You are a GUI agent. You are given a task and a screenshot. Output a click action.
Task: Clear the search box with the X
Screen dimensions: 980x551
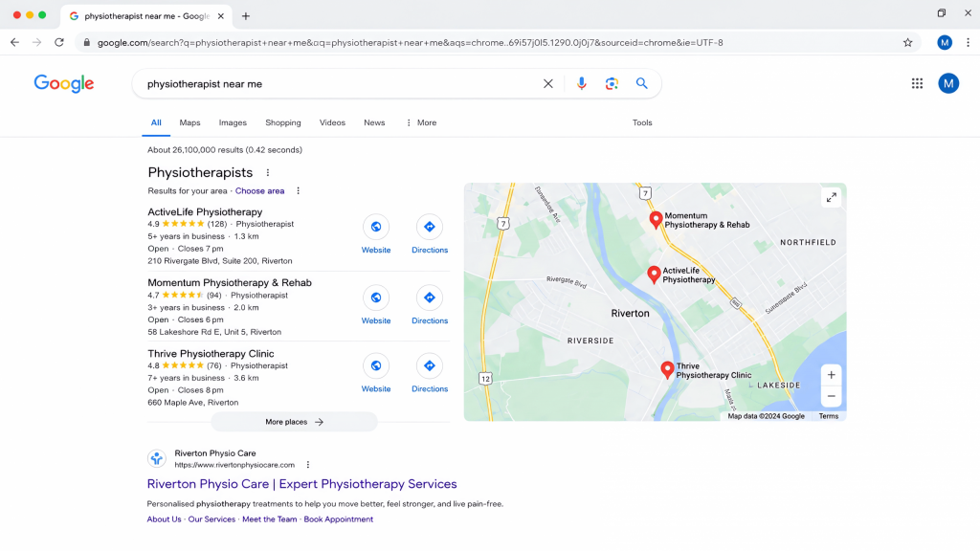[548, 84]
